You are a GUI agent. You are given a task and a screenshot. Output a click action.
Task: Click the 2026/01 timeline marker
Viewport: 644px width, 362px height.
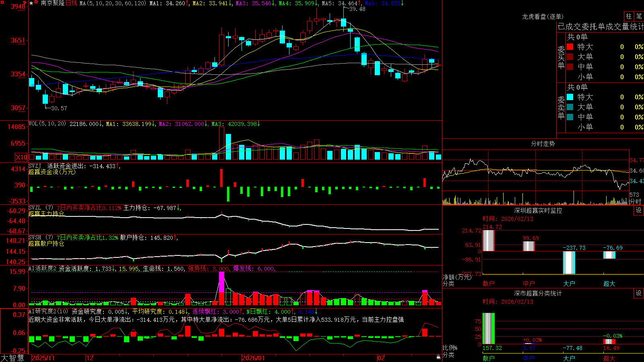[x=254, y=358]
